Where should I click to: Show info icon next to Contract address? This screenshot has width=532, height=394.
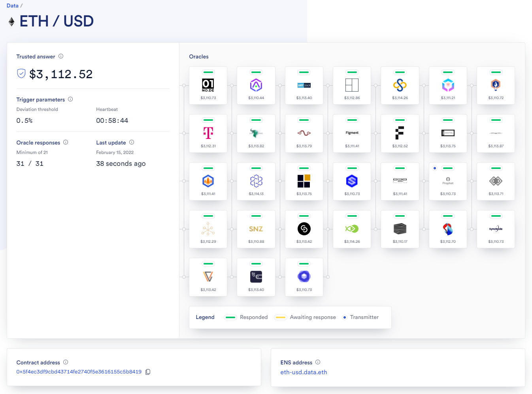(66, 362)
